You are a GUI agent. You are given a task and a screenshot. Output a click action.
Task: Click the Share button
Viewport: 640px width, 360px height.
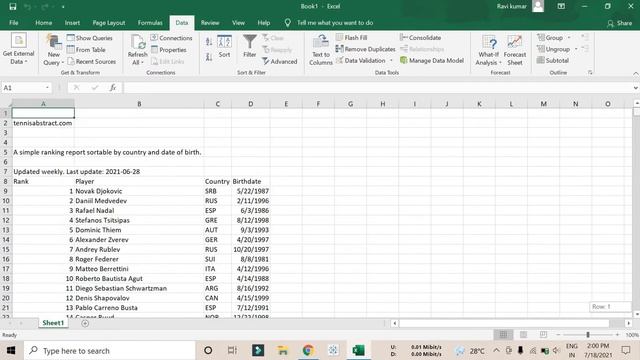(x=620, y=23)
